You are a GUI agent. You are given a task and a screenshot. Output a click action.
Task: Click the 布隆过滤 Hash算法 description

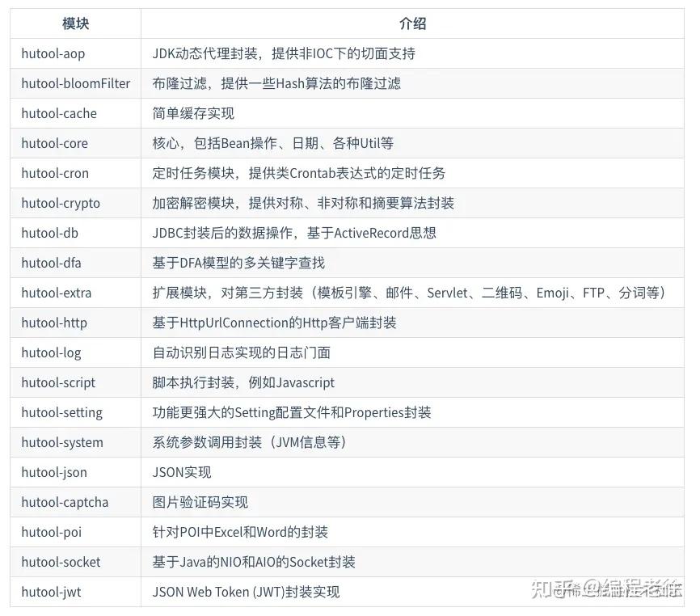(x=276, y=83)
